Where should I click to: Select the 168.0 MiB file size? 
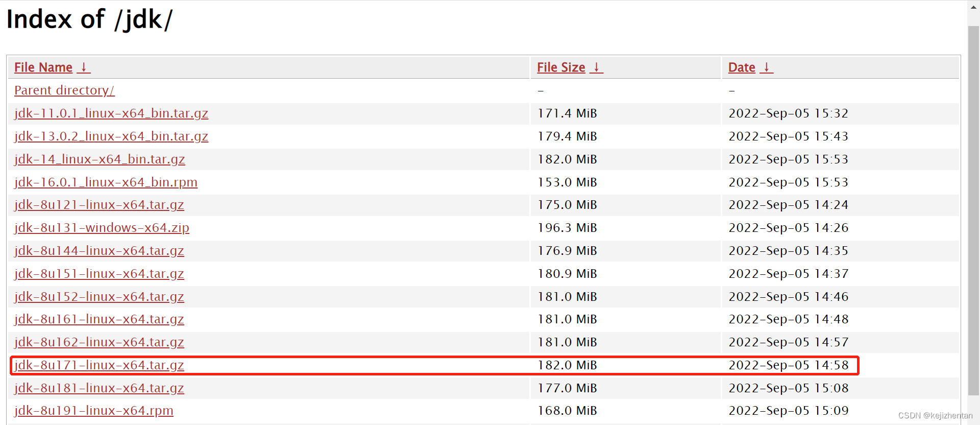567,411
